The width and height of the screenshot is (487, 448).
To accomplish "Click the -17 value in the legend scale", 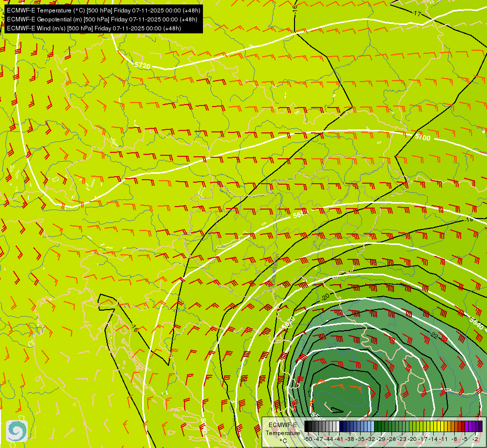I will pos(424,439).
